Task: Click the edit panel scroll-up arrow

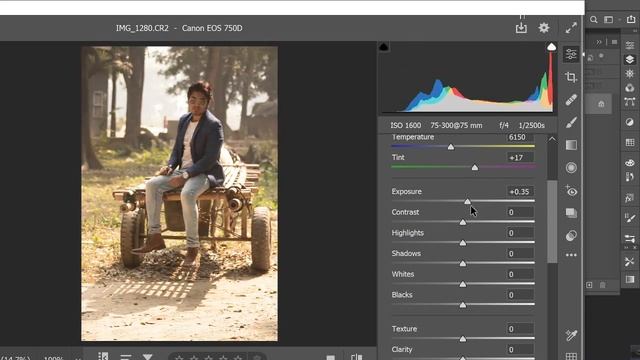Action: click(552, 139)
